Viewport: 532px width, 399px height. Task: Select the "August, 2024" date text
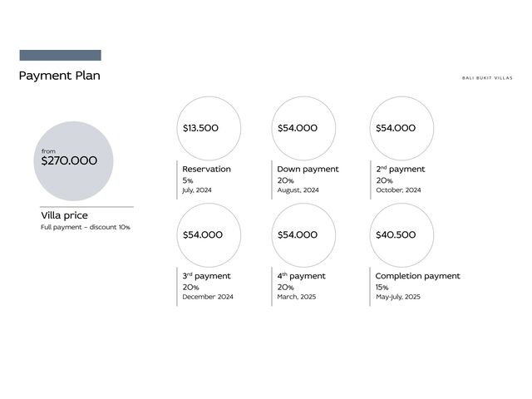pyautogui.click(x=298, y=190)
